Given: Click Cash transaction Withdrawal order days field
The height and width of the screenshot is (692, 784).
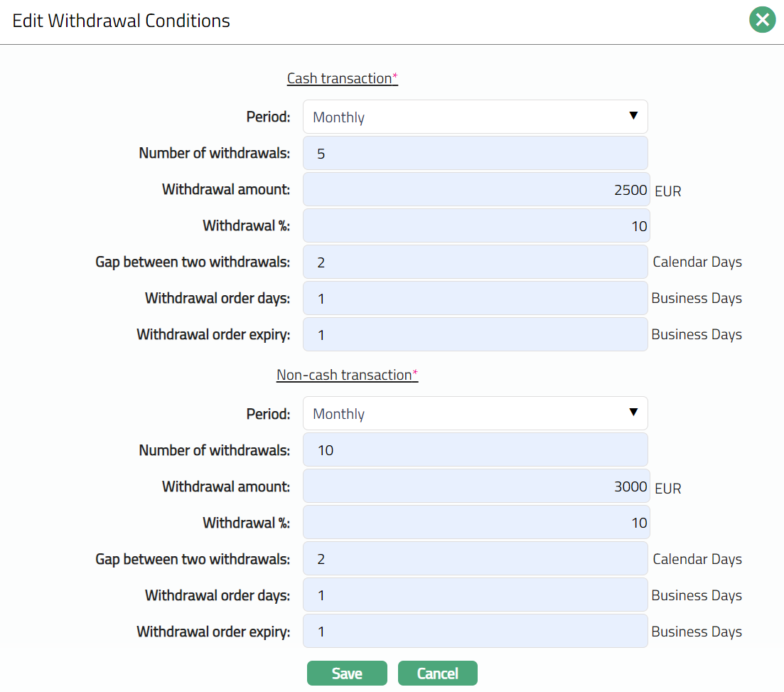Looking at the screenshot, I should (x=475, y=298).
